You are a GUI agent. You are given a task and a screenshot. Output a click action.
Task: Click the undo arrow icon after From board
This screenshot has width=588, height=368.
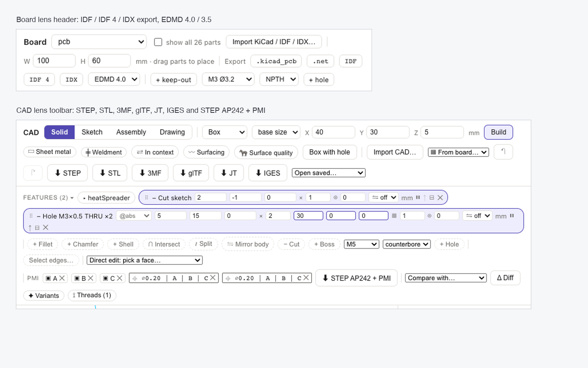tap(503, 152)
